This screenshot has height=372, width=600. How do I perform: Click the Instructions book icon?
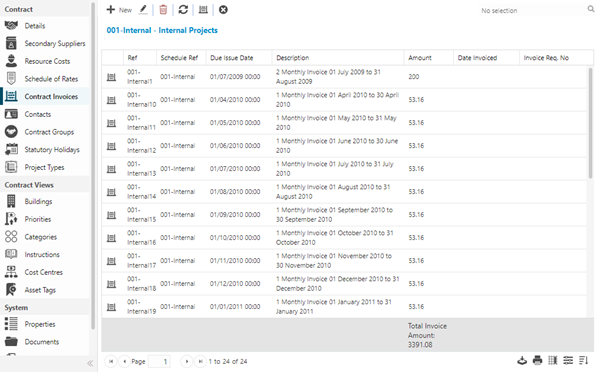click(x=11, y=254)
